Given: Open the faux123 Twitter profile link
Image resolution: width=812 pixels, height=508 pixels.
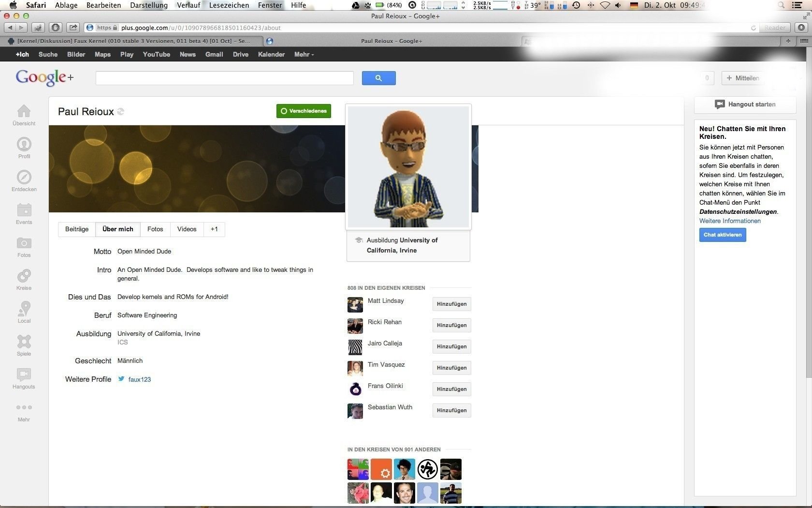Looking at the screenshot, I should coord(140,379).
